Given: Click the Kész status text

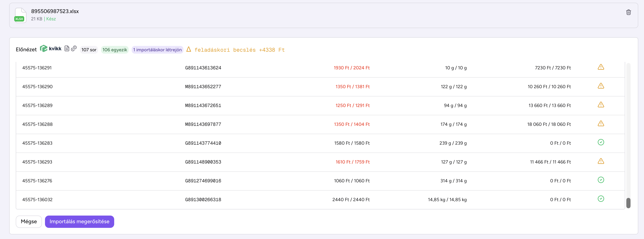Looking at the screenshot, I should pyautogui.click(x=51, y=19).
